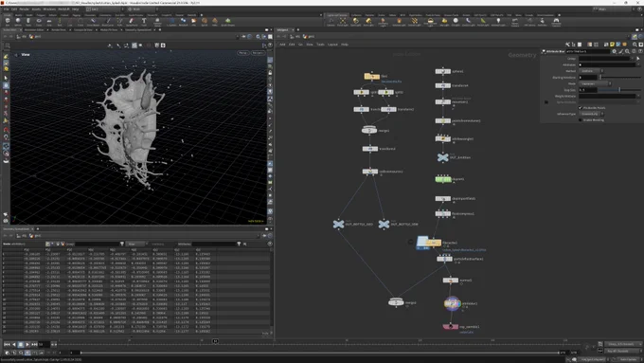Select the merge1 node in network
Image resolution: width=644 pixels, height=363 pixels.
click(x=368, y=130)
